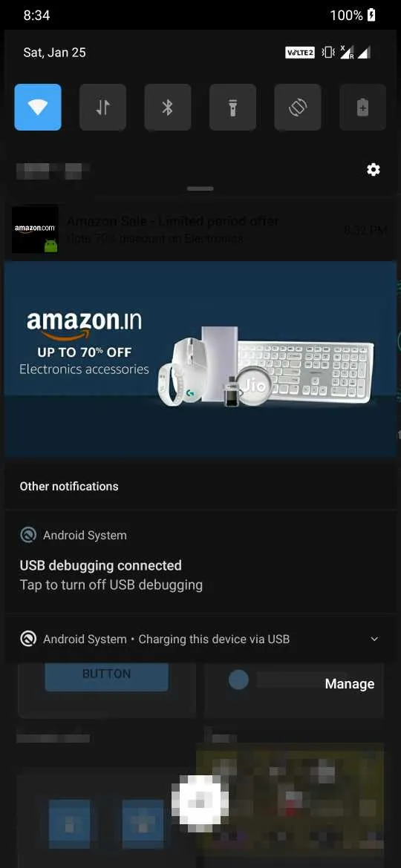The image size is (401, 868).
Task: Tap the Android System icon above USB debugging
Action: (x=27, y=536)
